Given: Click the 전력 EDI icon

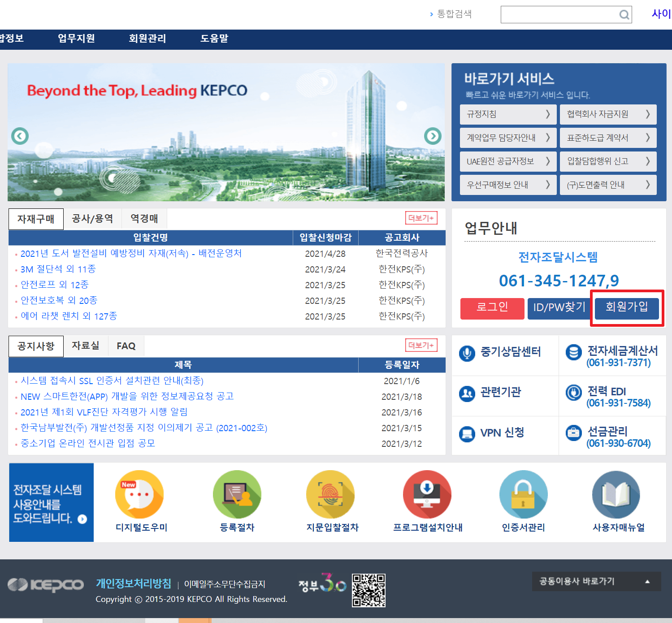Looking at the screenshot, I should (574, 393).
